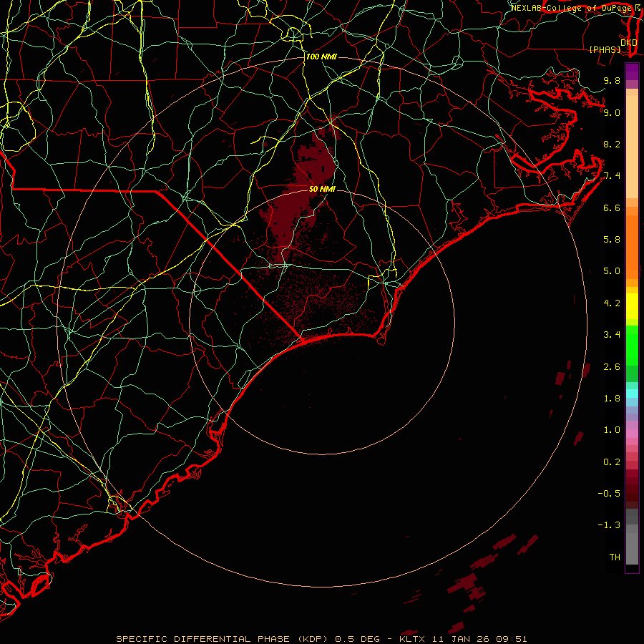This screenshot has width=644, height=644.
Task: Click the 9.0 color scale value
Action: click(612, 112)
